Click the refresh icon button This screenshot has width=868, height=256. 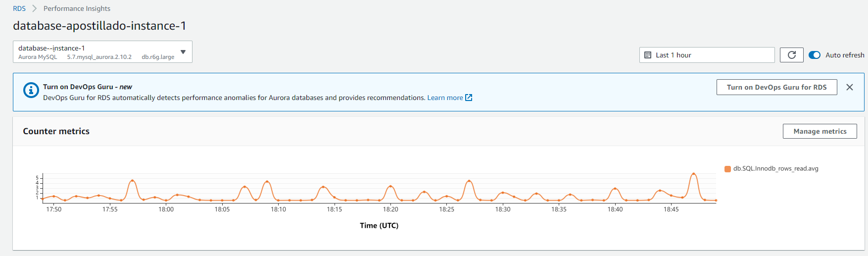[x=791, y=55]
